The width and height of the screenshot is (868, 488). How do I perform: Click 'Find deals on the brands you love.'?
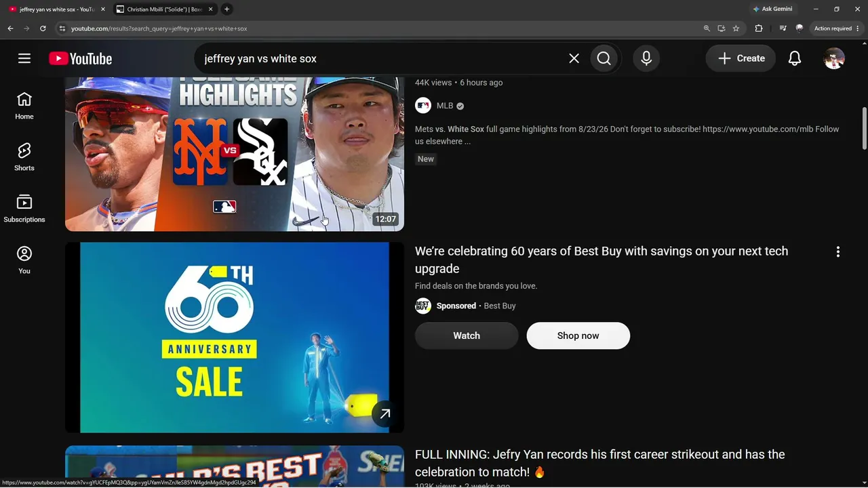click(476, 286)
